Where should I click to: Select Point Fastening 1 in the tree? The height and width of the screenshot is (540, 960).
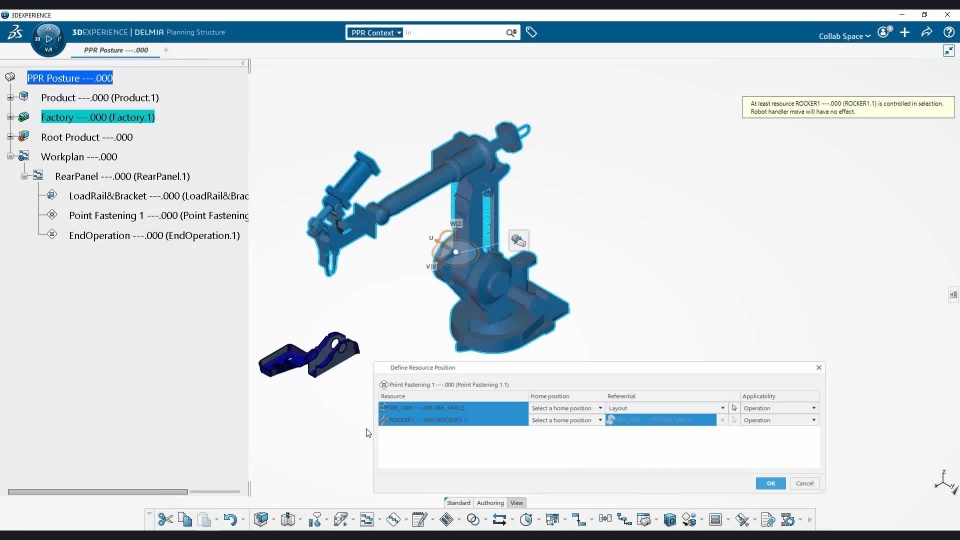pyautogui.click(x=159, y=216)
